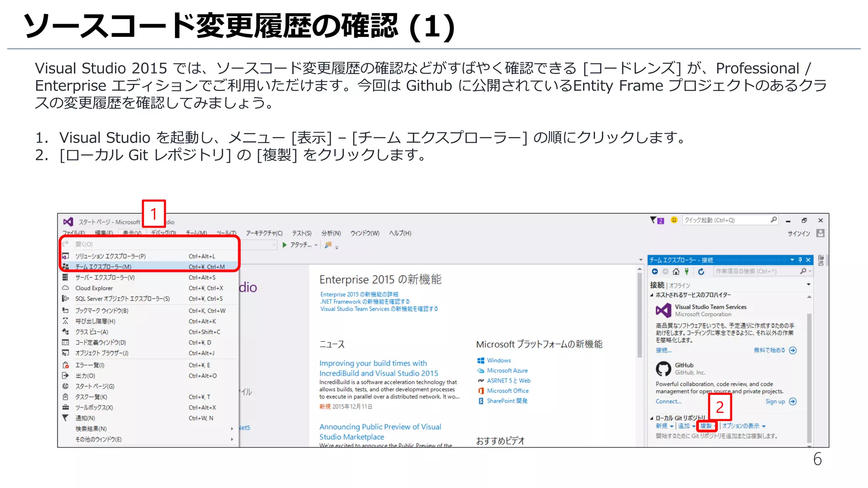
Task: Click the Windows logo in platform list
Action: (x=481, y=360)
